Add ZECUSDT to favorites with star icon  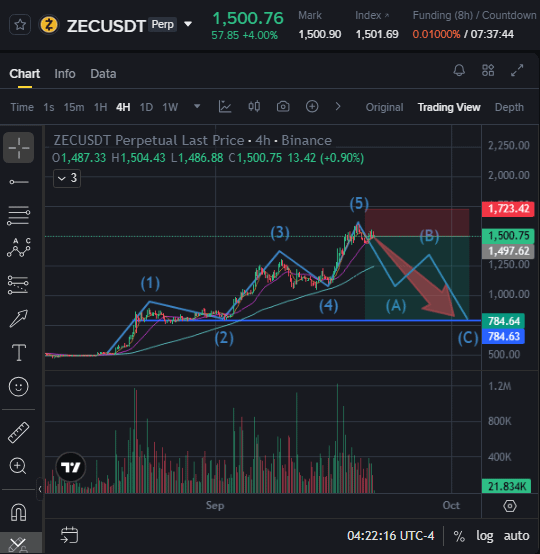tap(20, 25)
